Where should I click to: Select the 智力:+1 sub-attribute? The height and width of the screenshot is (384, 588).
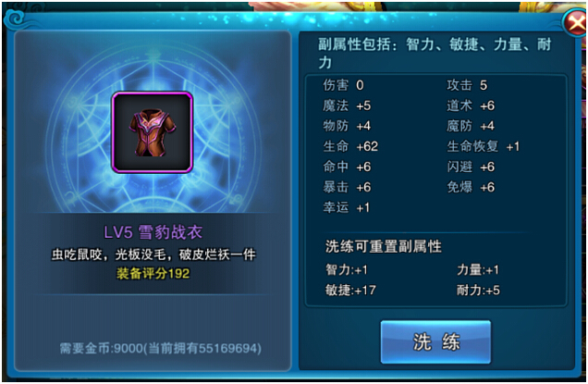[x=347, y=269]
